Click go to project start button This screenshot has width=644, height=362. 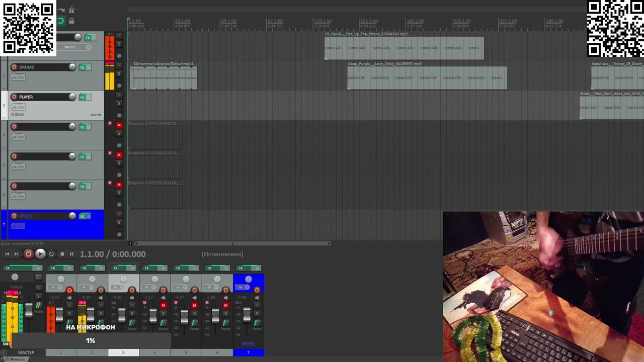pyautogui.click(x=7, y=254)
